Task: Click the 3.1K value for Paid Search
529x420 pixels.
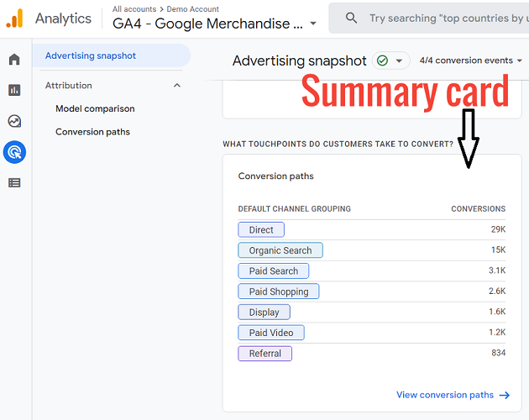Action: pyautogui.click(x=497, y=270)
